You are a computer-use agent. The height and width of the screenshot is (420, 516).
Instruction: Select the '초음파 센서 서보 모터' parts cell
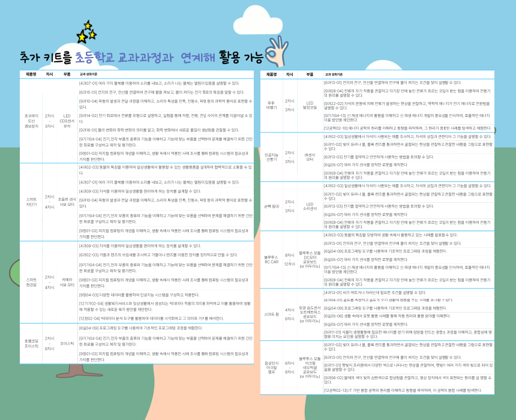point(67,202)
